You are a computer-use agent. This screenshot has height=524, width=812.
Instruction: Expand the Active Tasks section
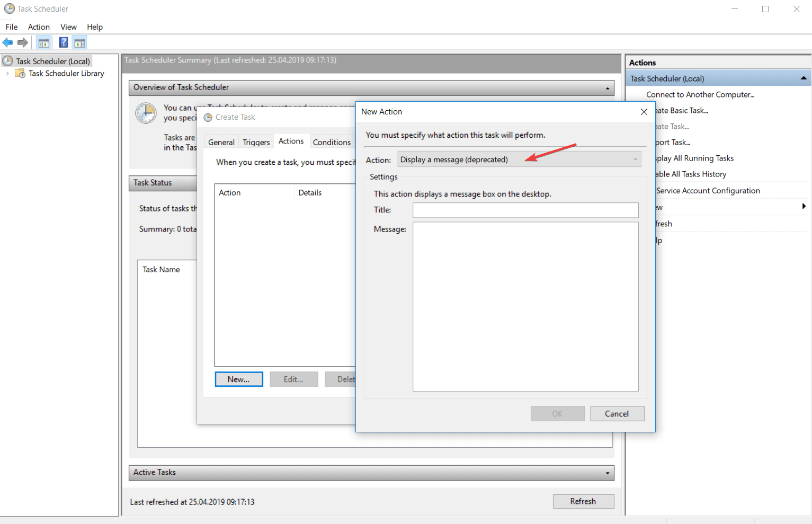(607, 473)
